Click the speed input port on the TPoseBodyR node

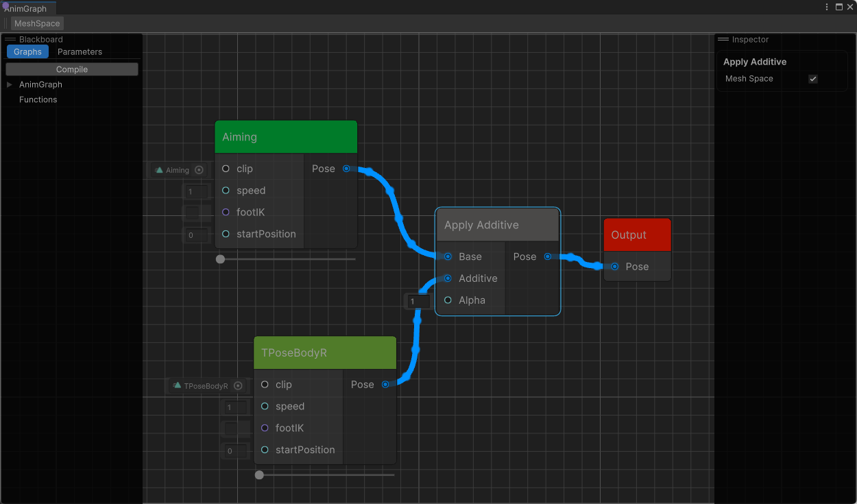click(265, 407)
